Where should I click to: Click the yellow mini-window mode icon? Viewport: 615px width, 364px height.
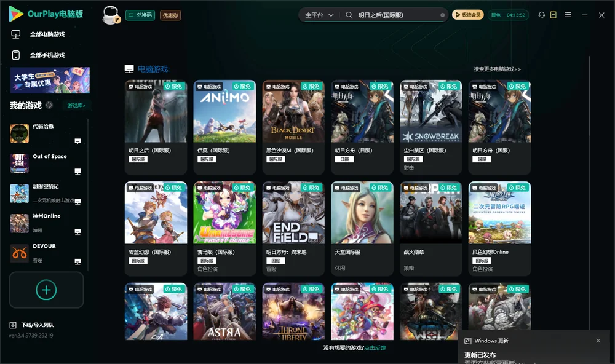click(x=553, y=15)
